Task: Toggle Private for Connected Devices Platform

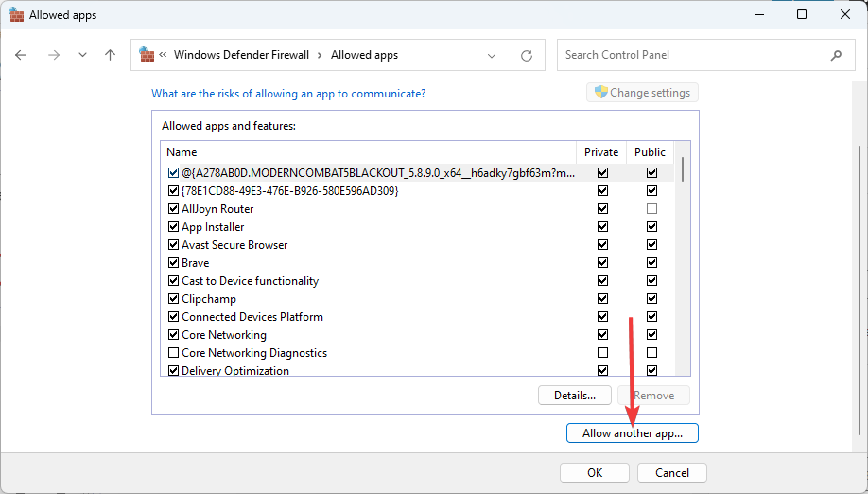Action: point(603,317)
